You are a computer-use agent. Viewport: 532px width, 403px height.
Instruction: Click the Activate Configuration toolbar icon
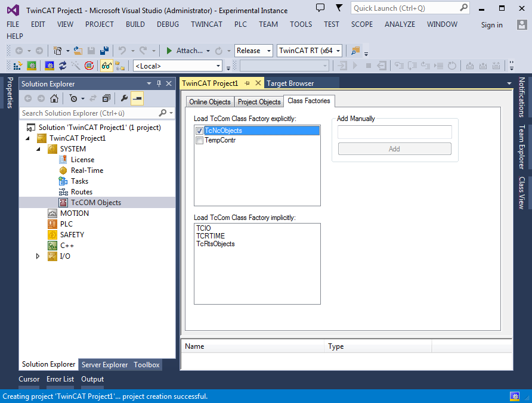coord(18,66)
